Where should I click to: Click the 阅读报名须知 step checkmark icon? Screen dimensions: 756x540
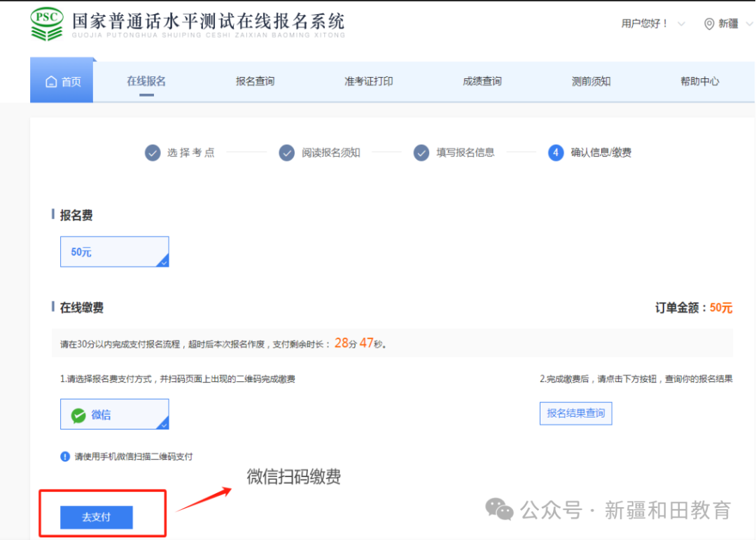coord(287,152)
